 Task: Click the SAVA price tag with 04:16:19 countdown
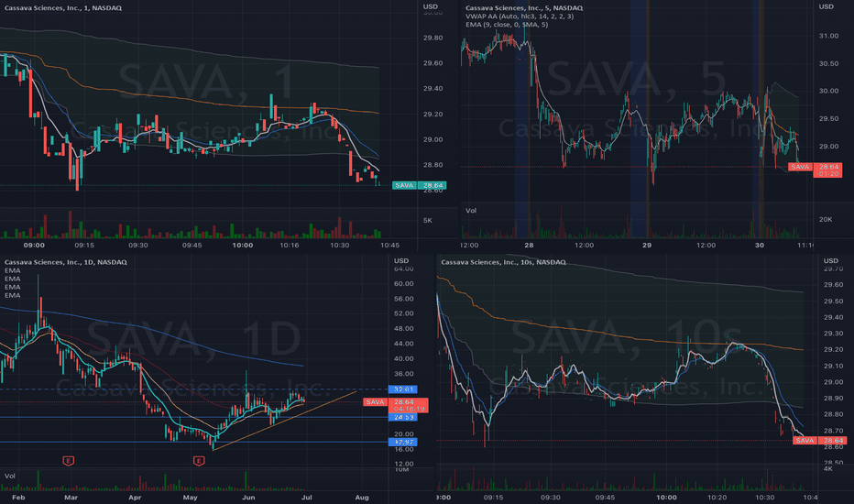pos(396,405)
